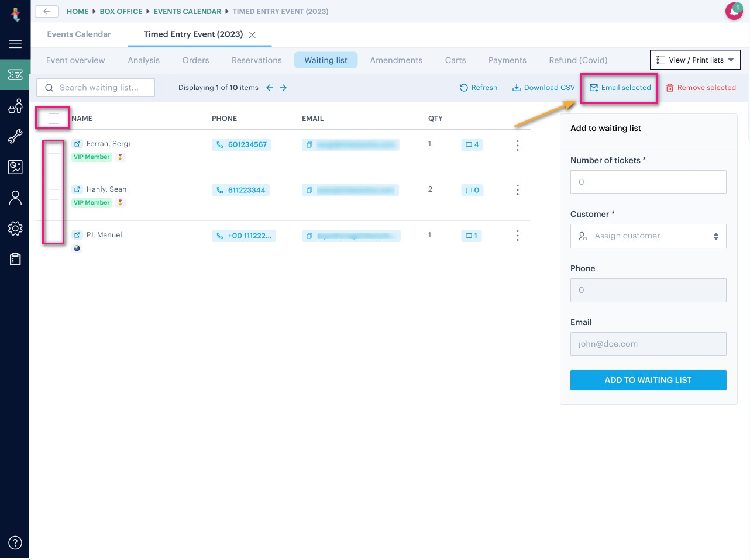Open the help question-mark icon at bottom left
The image size is (750, 560).
point(15,542)
